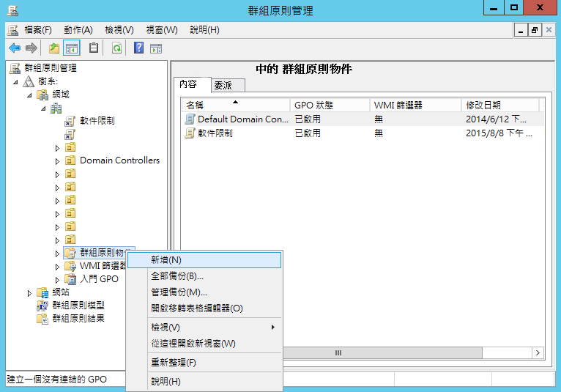Toggle the action pane toolbar icon
561x392 pixels.
coord(156,48)
